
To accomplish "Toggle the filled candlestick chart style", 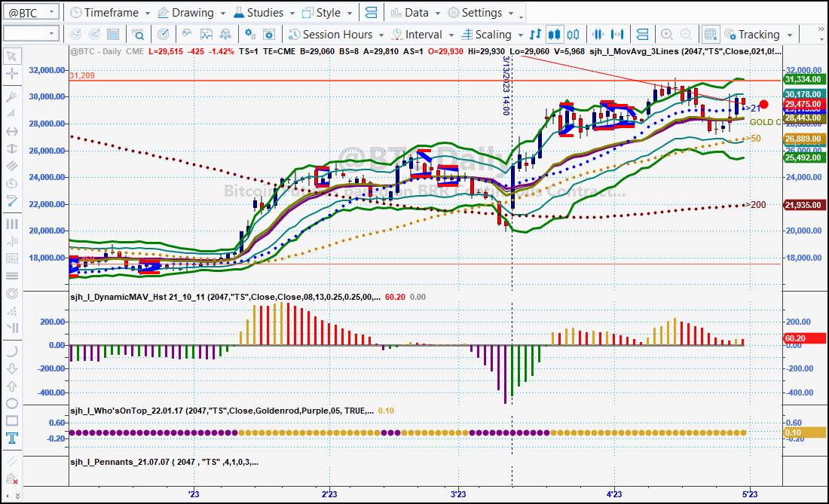I will click(x=554, y=35).
